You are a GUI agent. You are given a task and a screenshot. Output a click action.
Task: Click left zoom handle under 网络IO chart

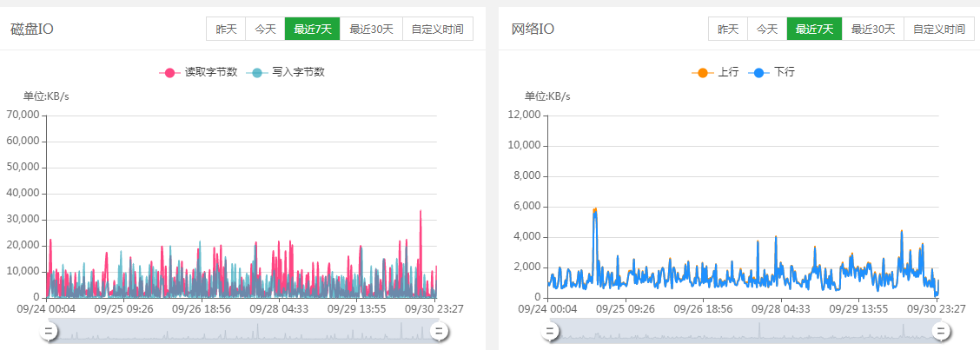point(551,330)
